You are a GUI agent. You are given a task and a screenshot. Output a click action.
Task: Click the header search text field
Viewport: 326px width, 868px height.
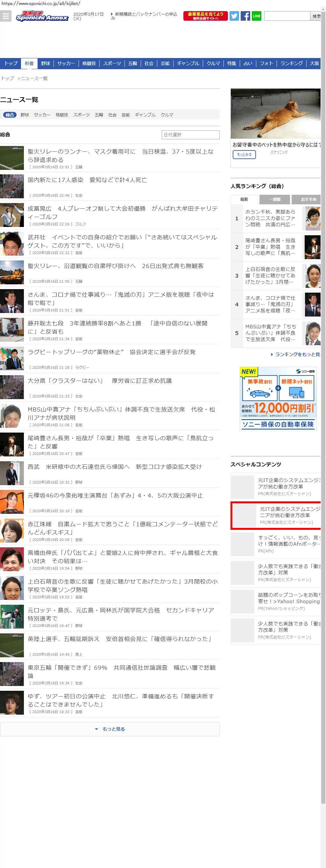(287, 16)
